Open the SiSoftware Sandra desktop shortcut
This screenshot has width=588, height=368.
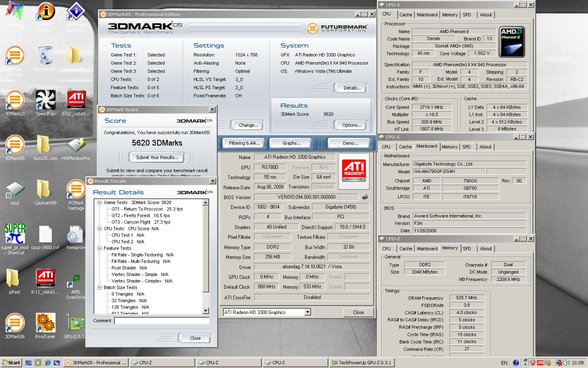[x=76, y=16]
